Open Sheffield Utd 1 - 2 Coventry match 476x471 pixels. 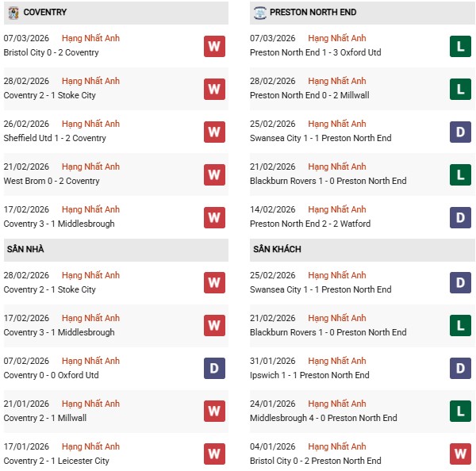55,139
